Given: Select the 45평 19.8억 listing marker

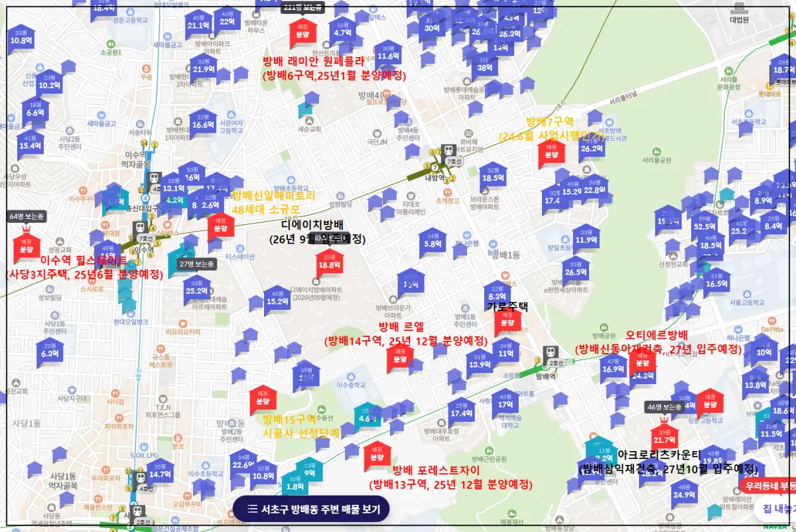Looking at the screenshot, I should point(712,460).
